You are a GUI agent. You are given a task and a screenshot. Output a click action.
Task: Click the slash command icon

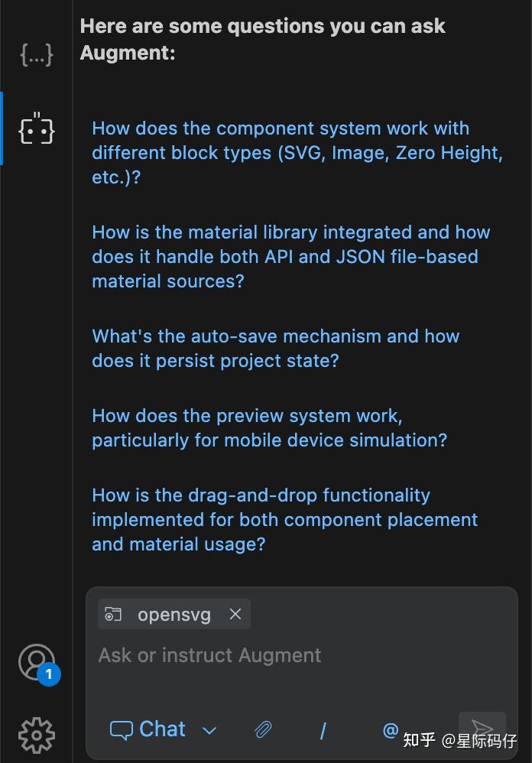(x=323, y=731)
